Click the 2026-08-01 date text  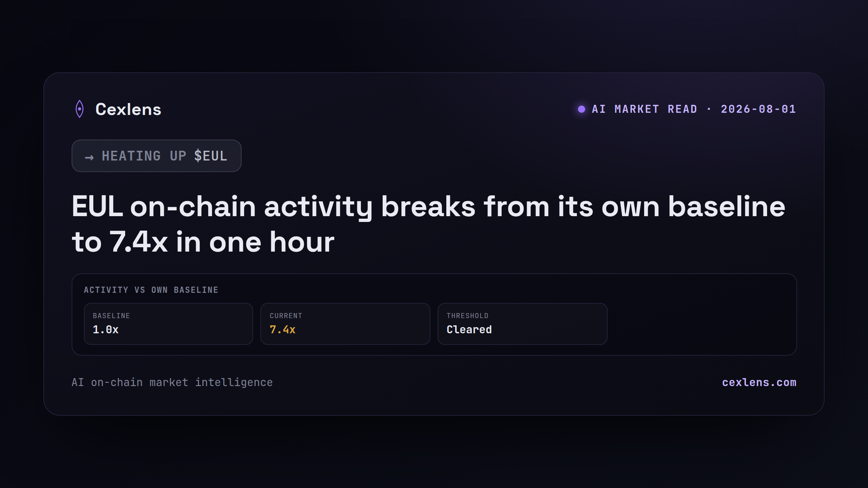click(x=758, y=109)
